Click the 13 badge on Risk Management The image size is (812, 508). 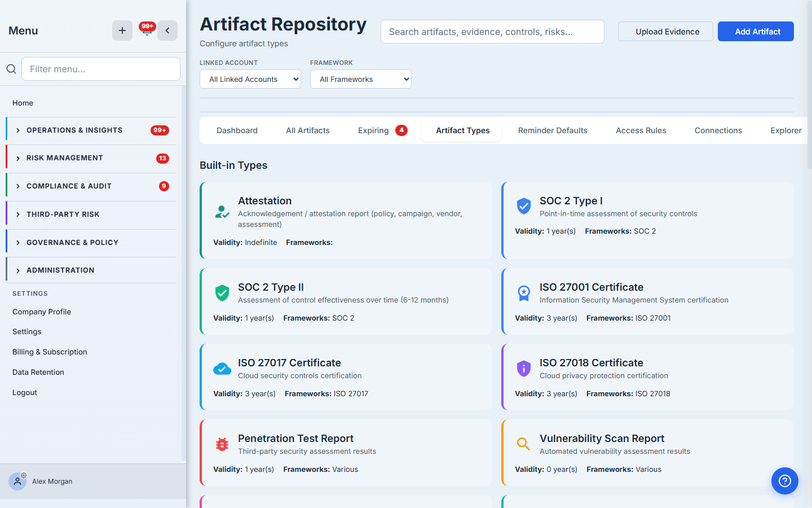point(162,159)
